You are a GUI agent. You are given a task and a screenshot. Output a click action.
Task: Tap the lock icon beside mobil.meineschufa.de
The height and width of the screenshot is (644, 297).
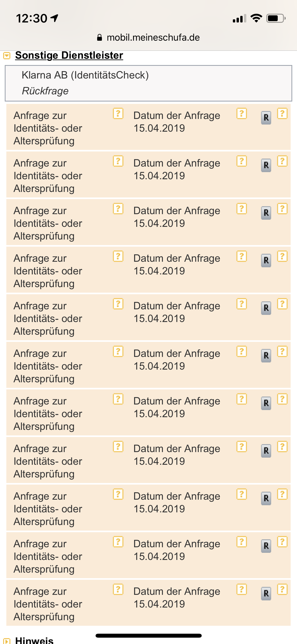(x=100, y=38)
